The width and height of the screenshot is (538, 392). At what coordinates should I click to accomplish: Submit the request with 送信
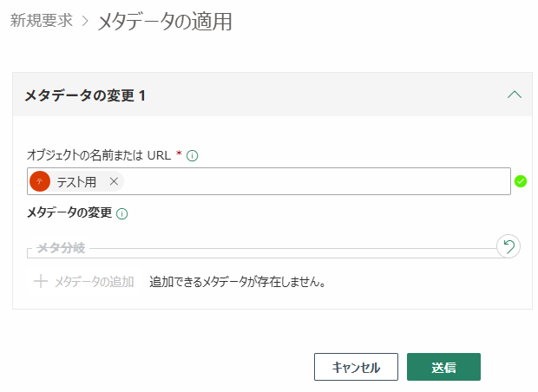pos(443,367)
